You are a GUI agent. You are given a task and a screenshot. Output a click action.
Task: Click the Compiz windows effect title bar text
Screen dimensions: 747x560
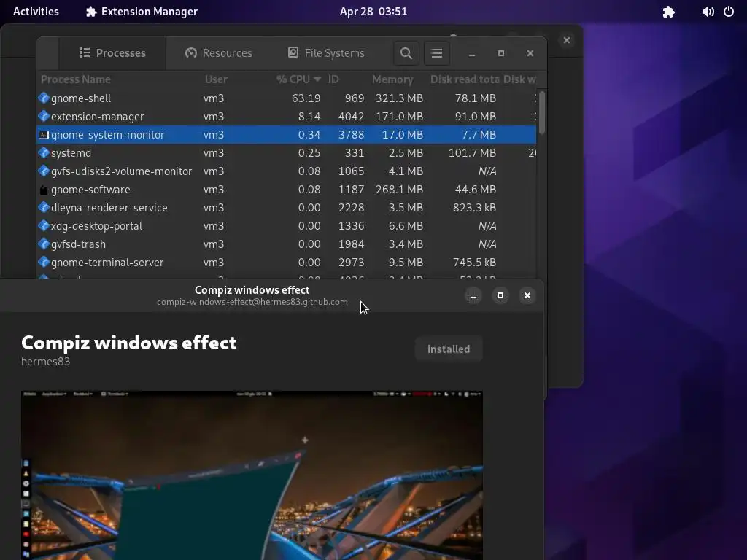point(252,290)
